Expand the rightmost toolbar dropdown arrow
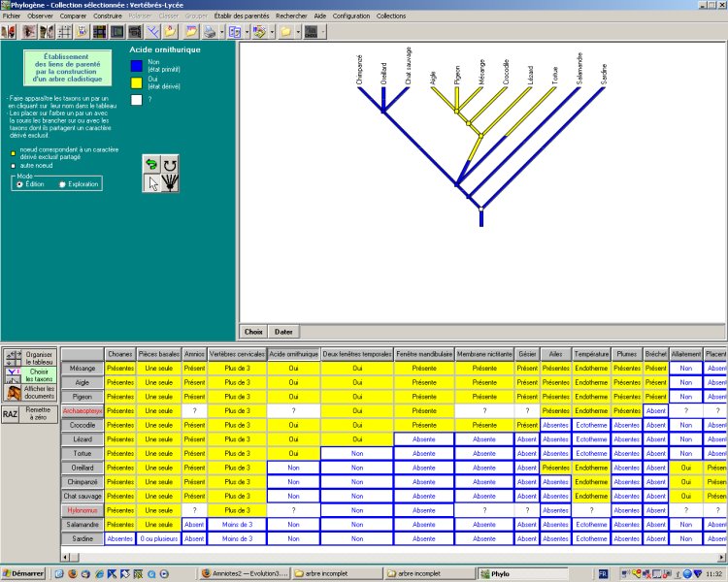The width and height of the screenshot is (728, 582). pyautogui.click(x=323, y=32)
